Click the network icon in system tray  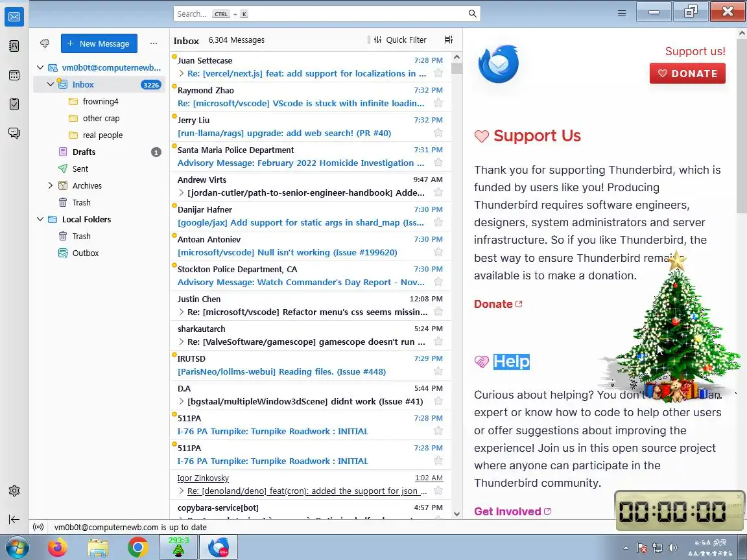coord(658,548)
